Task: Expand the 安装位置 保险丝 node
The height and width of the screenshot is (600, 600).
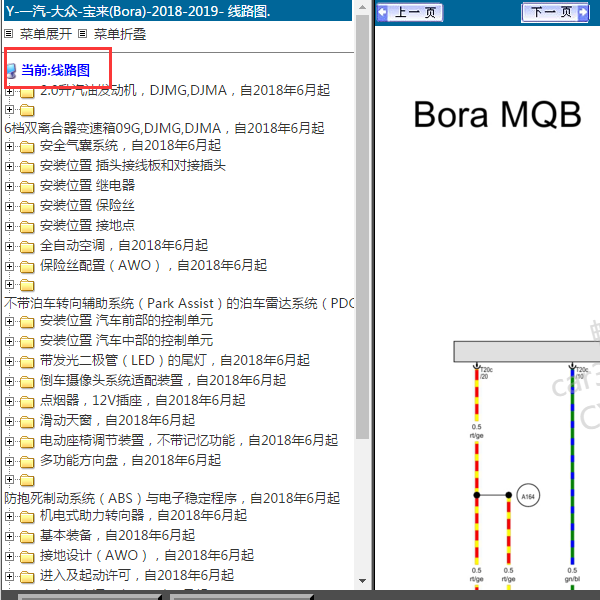Action: click(9, 207)
